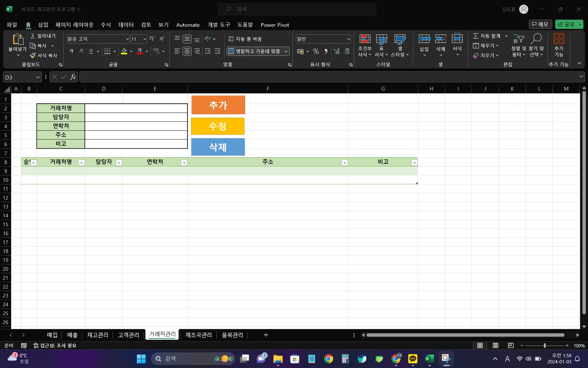Click the Format cells (서식) icon

(457, 39)
